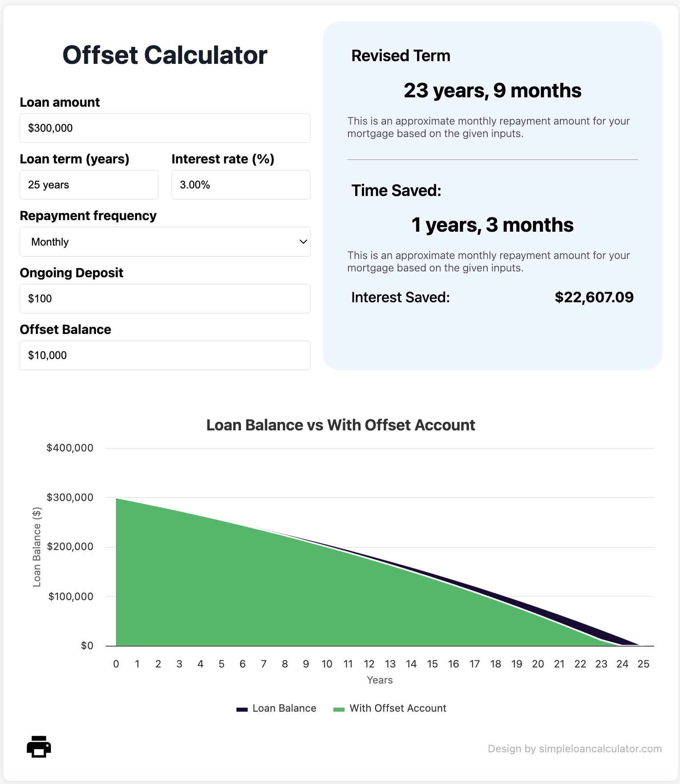The height and width of the screenshot is (784, 680).
Task: Click the dropdown chevron beside Monthly
Action: (303, 242)
